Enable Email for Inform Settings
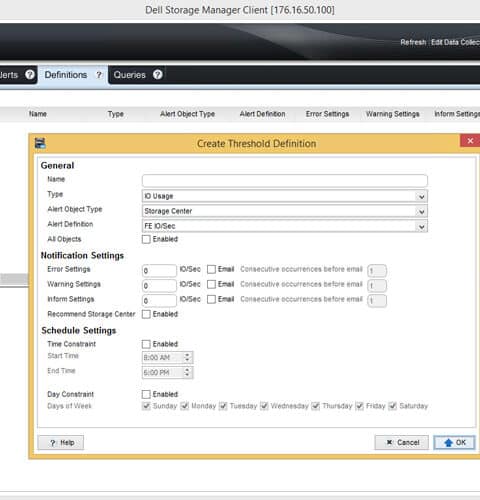Screen dimensions: 480x500 point(211,299)
